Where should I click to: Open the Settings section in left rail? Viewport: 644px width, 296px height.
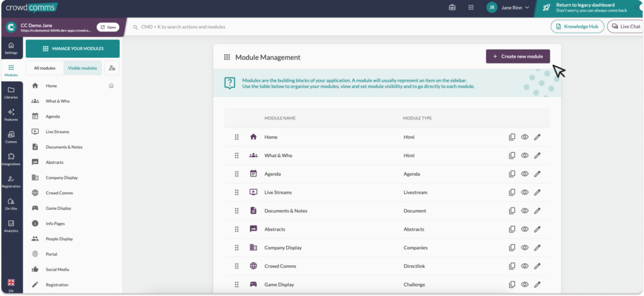(11, 48)
